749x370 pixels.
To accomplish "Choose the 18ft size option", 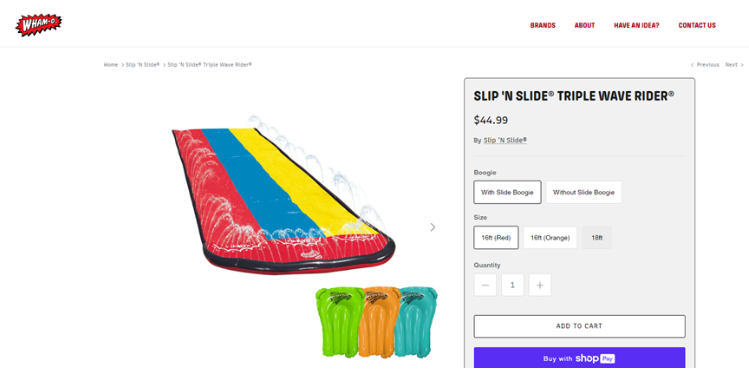I will pos(597,238).
